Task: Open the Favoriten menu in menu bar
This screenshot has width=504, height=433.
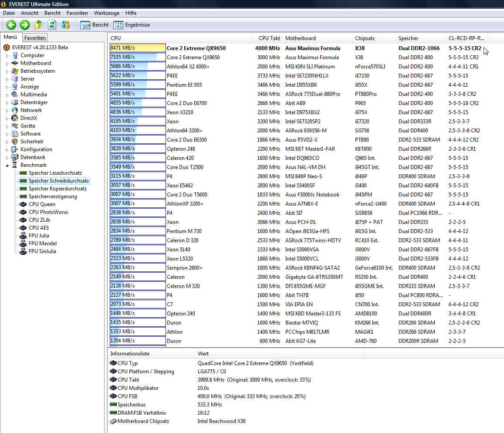Action: 77,13
